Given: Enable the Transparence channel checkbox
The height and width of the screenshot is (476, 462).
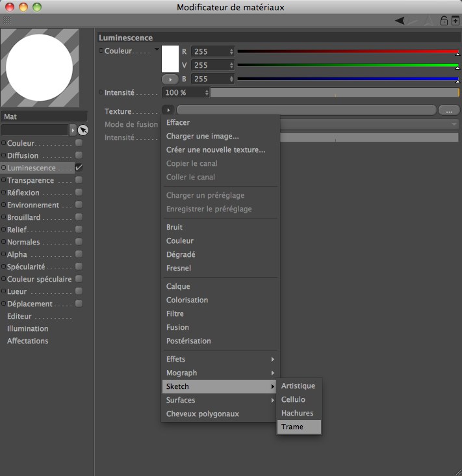Looking at the screenshot, I should tap(79, 181).
